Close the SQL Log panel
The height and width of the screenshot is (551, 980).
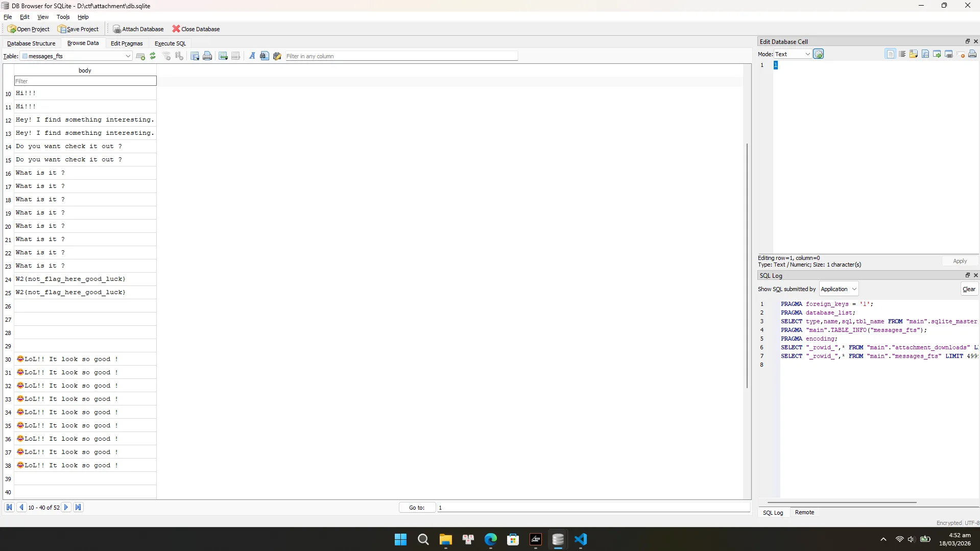(976, 275)
